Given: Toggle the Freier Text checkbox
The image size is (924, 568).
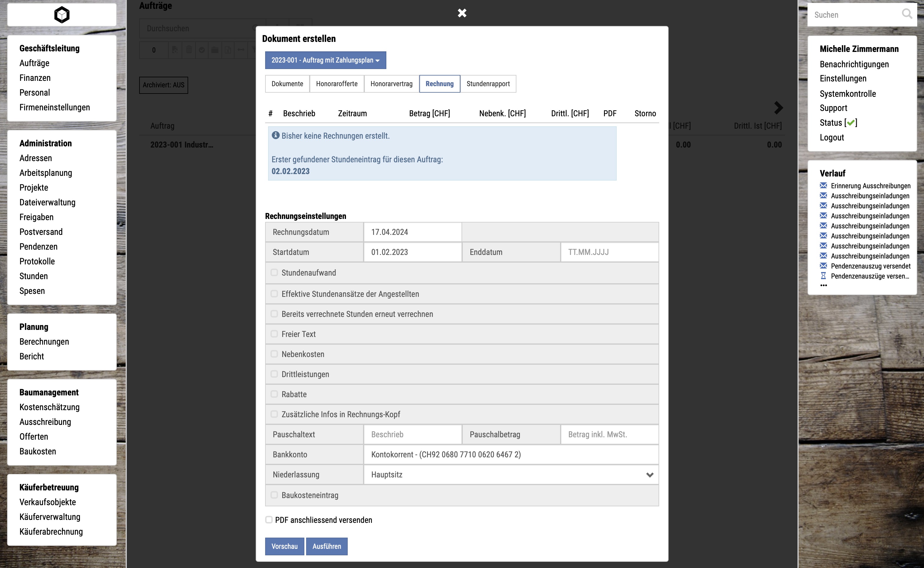Looking at the screenshot, I should pyautogui.click(x=274, y=334).
